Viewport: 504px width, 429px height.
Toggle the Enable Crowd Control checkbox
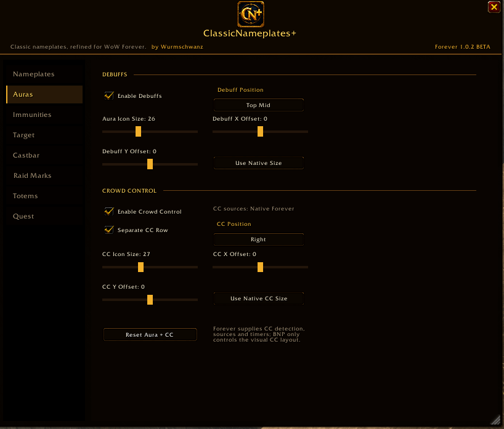click(109, 211)
